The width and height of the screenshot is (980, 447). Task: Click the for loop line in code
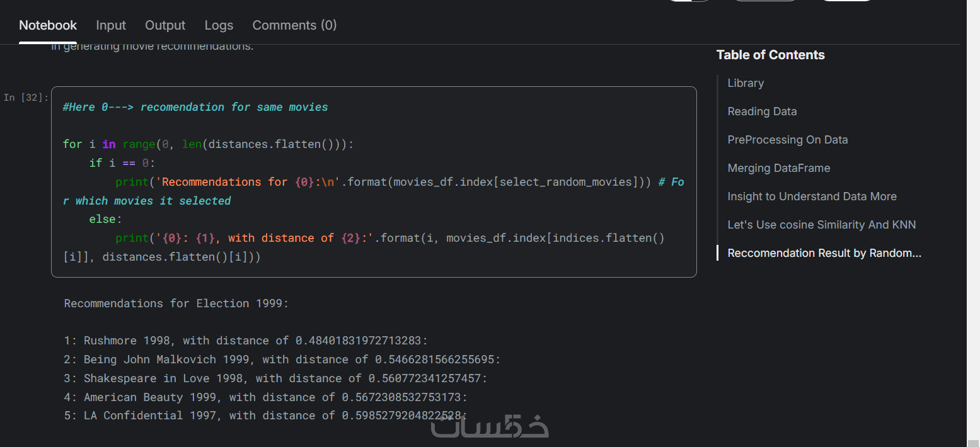(208, 144)
